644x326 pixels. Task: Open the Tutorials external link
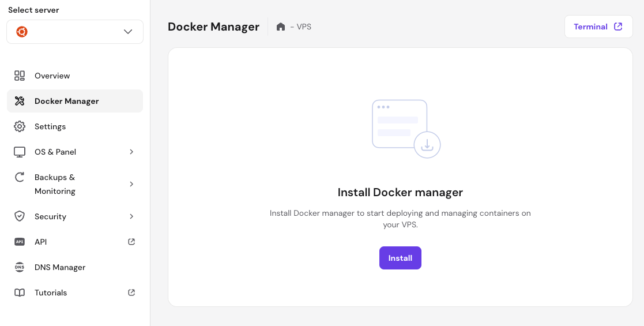131,293
